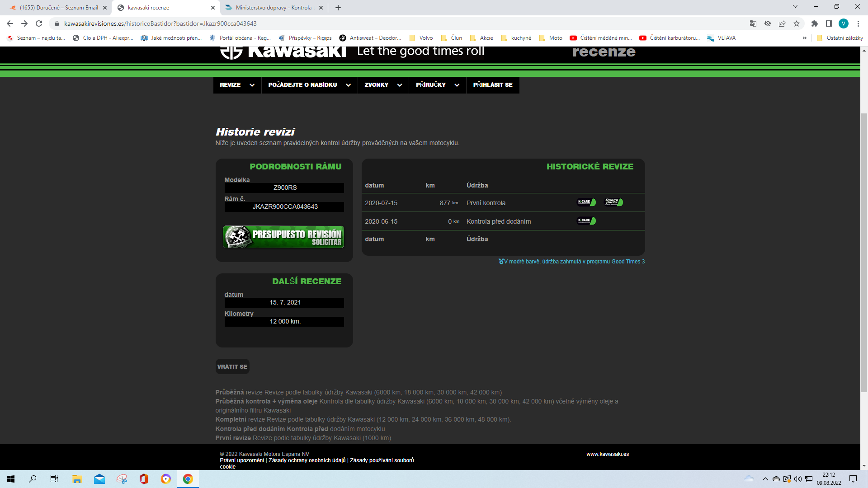Click the address bar URL
This screenshot has height=488, width=868.
coord(160,23)
